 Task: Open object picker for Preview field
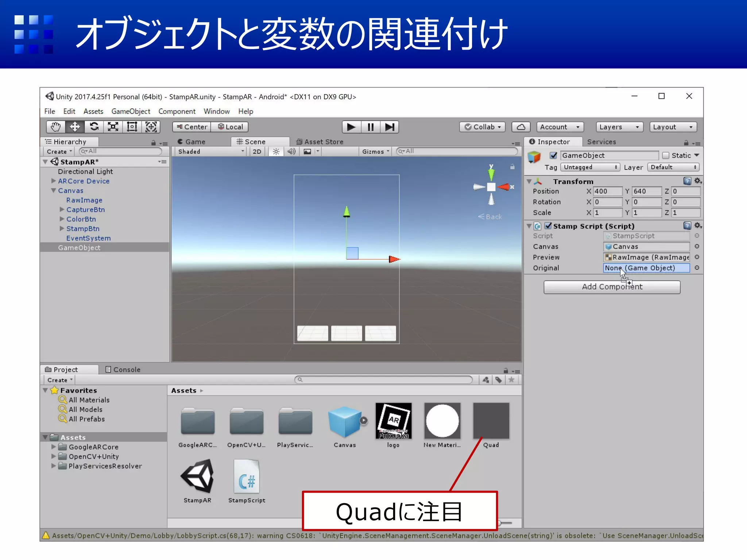point(697,257)
